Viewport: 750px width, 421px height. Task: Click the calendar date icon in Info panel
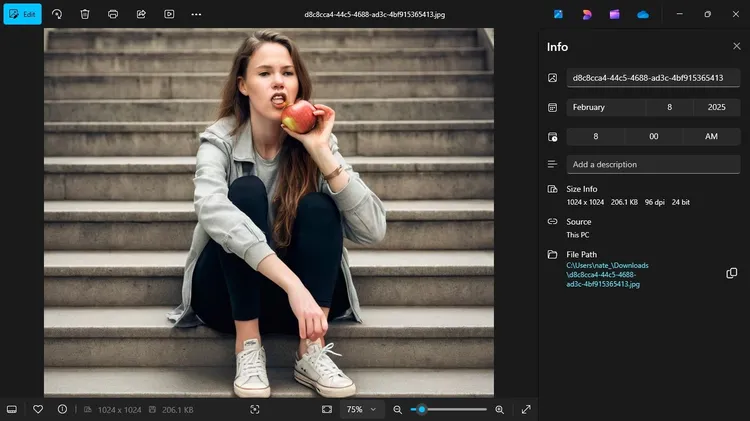pyautogui.click(x=552, y=107)
